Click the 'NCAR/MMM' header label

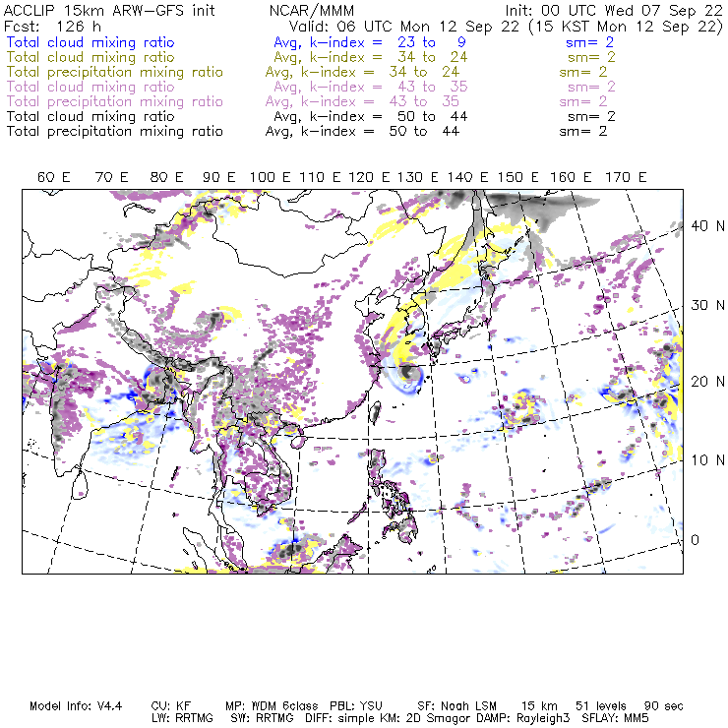(x=312, y=10)
